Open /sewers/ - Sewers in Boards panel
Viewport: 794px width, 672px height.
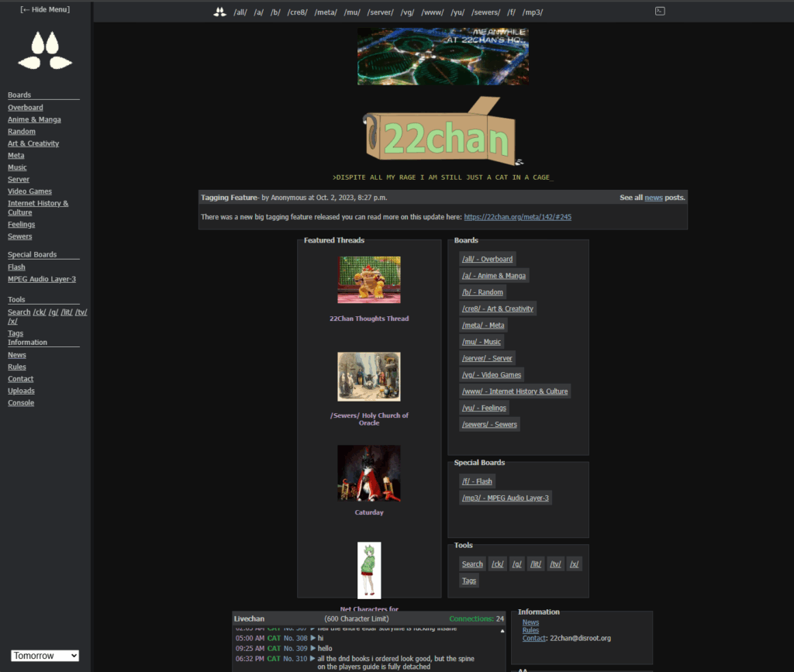[490, 425]
